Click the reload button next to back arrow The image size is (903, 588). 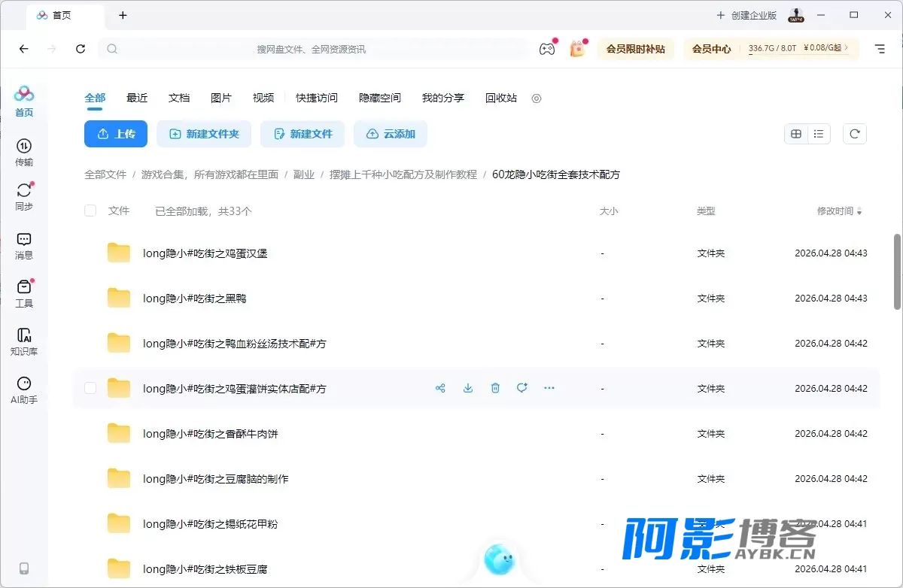pyautogui.click(x=81, y=49)
